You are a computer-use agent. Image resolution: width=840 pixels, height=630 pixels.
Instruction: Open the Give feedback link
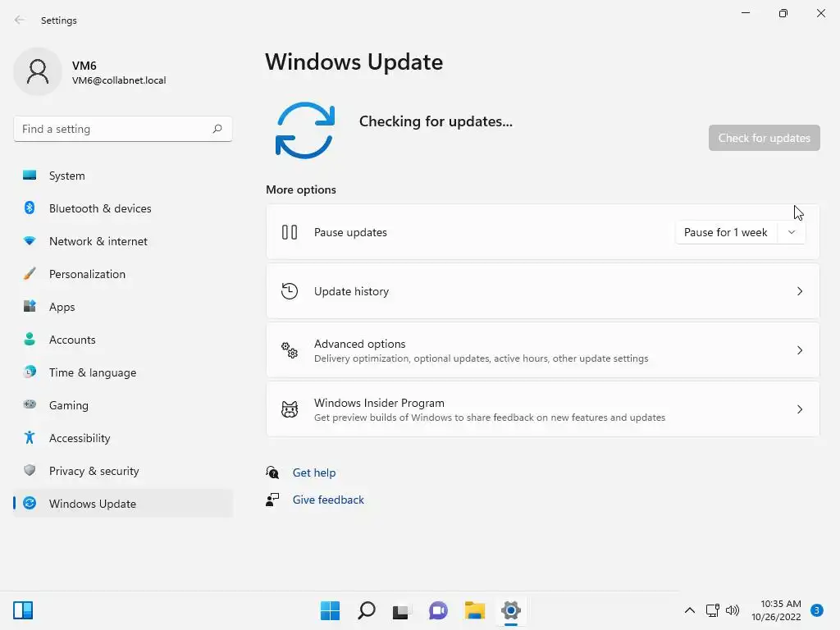click(x=328, y=500)
